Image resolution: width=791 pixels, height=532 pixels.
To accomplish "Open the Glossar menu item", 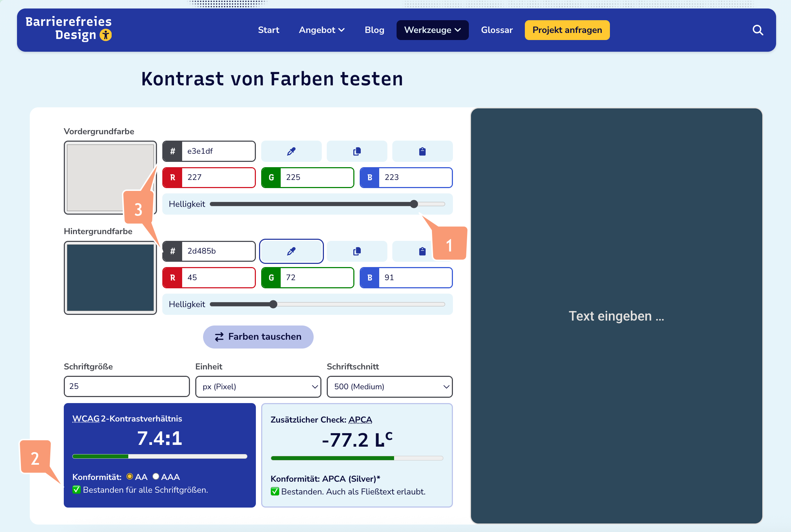I will coord(497,30).
